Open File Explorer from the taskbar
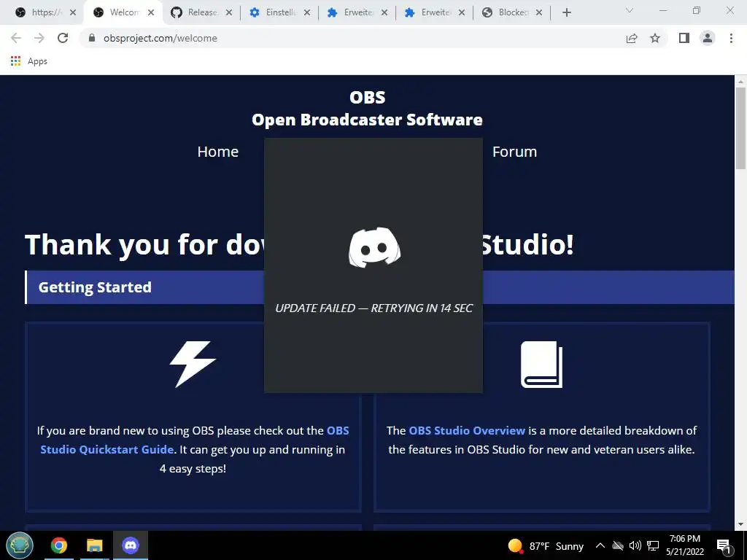 pyautogui.click(x=95, y=545)
